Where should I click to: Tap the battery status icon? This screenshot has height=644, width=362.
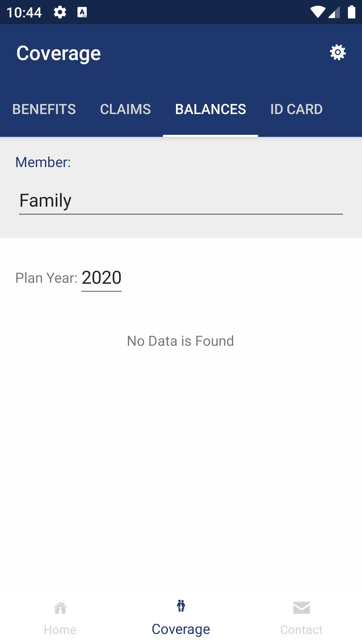pos(352,12)
